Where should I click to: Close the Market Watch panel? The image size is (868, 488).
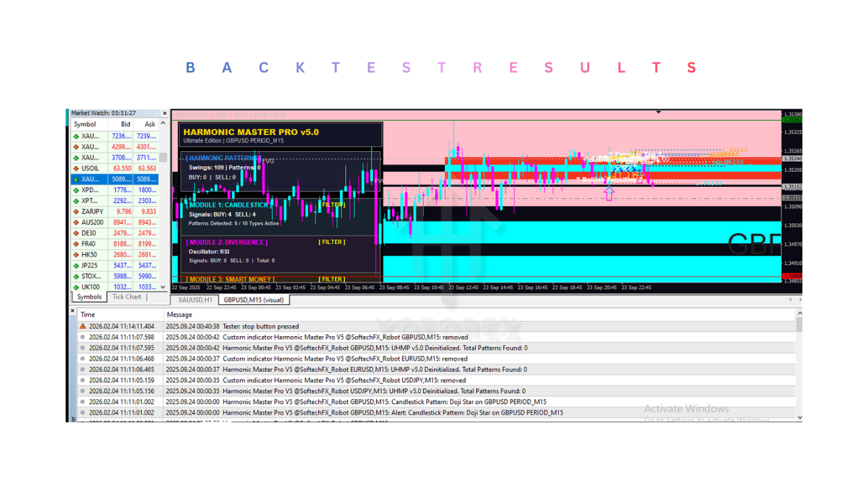[x=164, y=113]
